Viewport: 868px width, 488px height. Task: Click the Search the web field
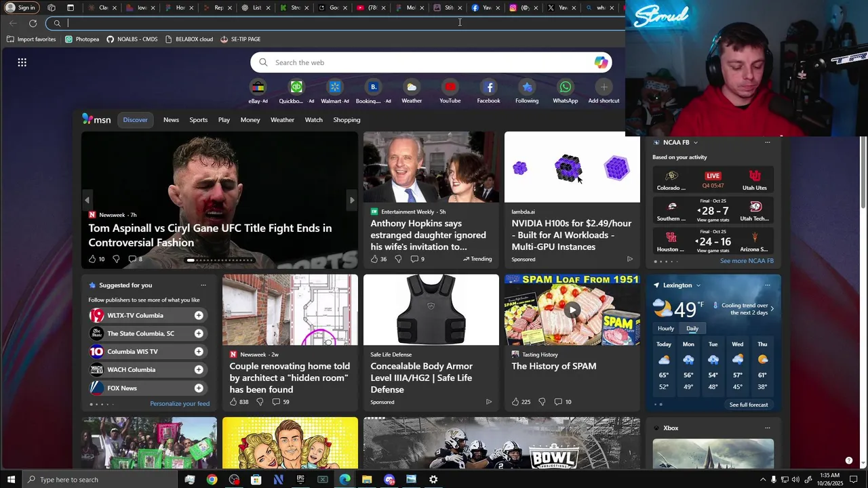pos(431,62)
